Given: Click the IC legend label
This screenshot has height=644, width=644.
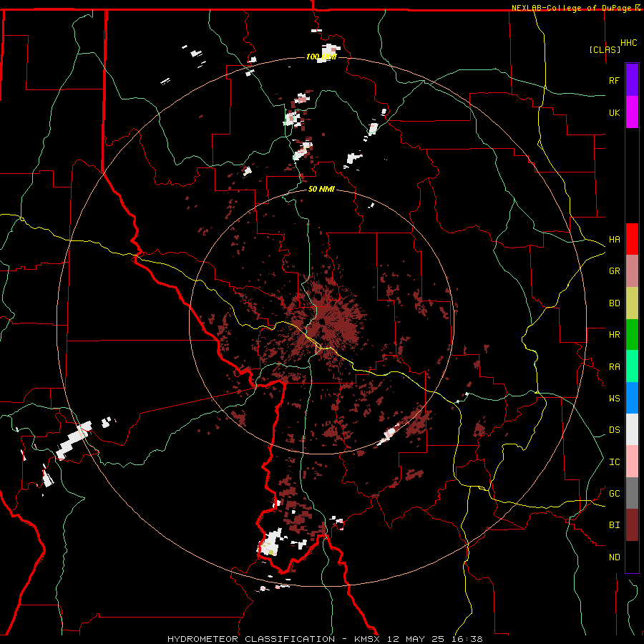Looking at the screenshot, I should [x=614, y=462].
